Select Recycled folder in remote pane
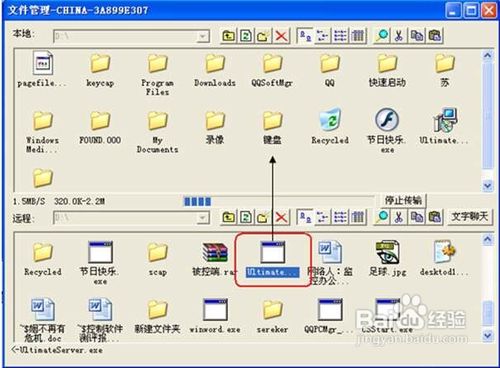Viewport: 500px width, 368px height. pos(43,259)
